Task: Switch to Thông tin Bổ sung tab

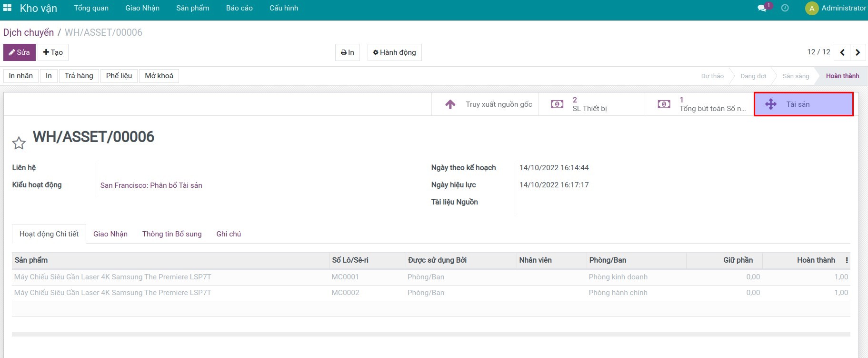Action: [x=172, y=234]
